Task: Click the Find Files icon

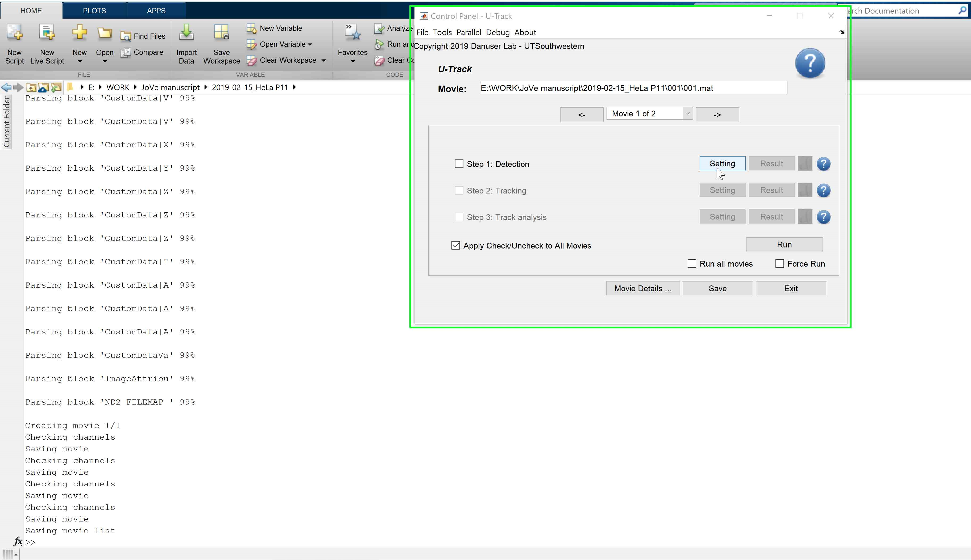Action: pos(126,36)
